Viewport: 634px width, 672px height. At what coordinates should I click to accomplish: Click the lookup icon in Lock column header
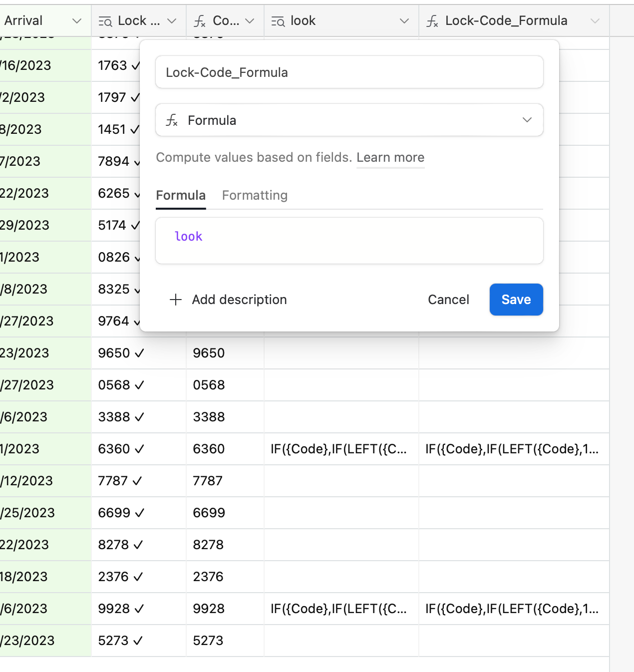[105, 21]
